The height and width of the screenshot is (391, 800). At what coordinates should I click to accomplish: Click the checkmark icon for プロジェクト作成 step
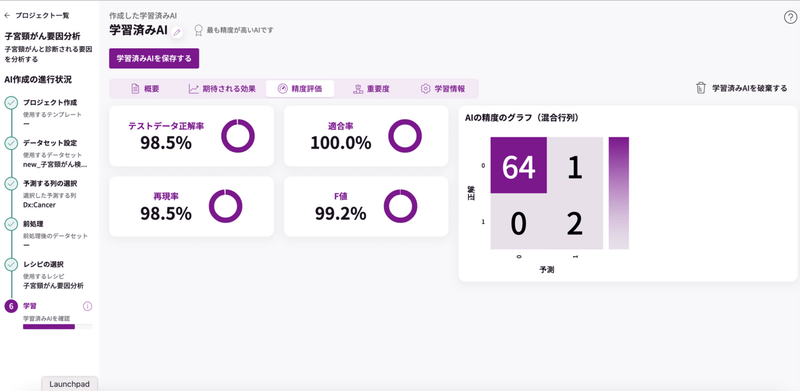(11, 103)
